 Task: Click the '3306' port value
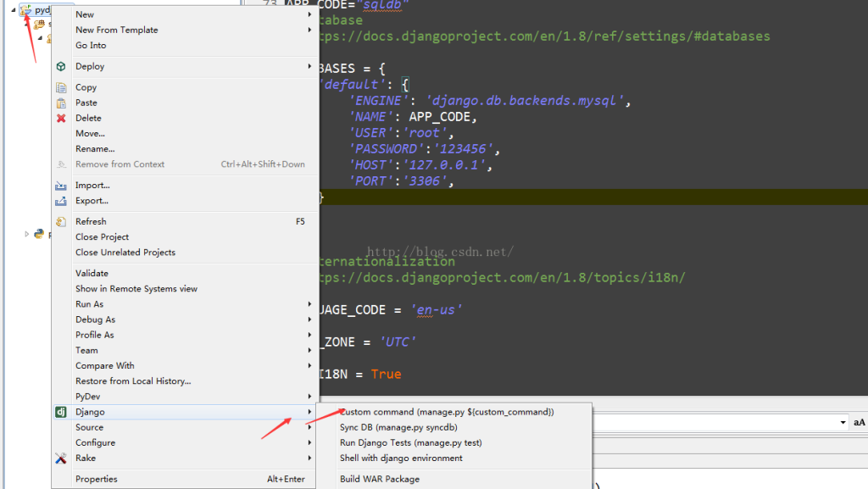coord(426,181)
